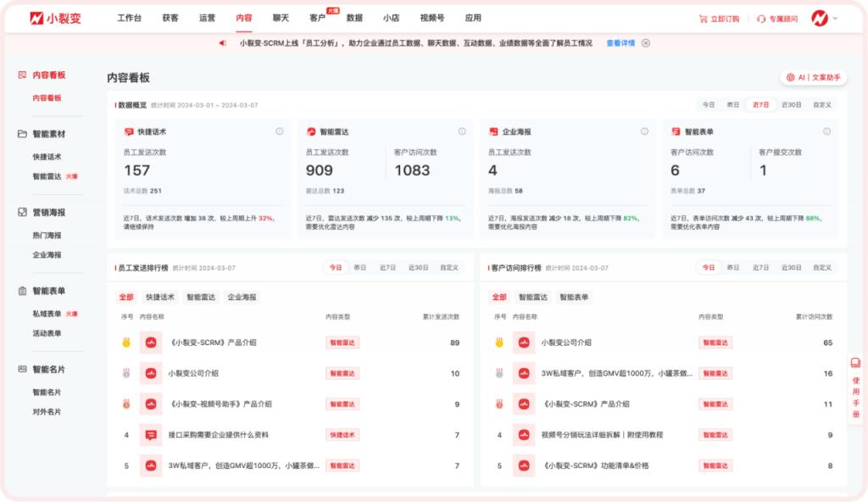Screen dimensions: 868x502
Task: Click 立即订购 link in header
Action: (725, 19)
